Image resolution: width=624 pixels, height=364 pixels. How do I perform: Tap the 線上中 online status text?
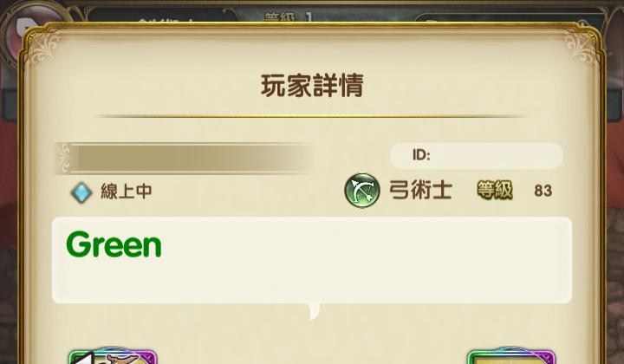pos(127,192)
